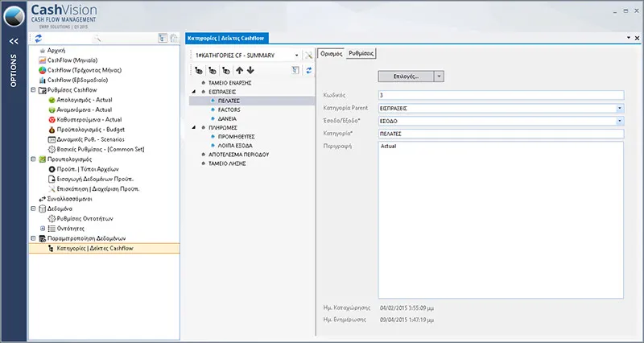This screenshot has width=644, height=343.
Task: Click the money bag icon of Προϋπολογισμός - Budget
Action: [x=52, y=130]
